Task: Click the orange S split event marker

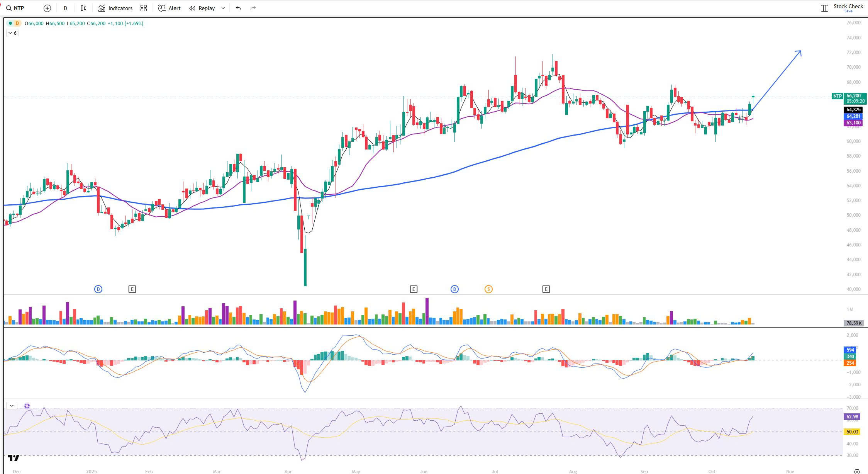Action: pyautogui.click(x=488, y=289)
